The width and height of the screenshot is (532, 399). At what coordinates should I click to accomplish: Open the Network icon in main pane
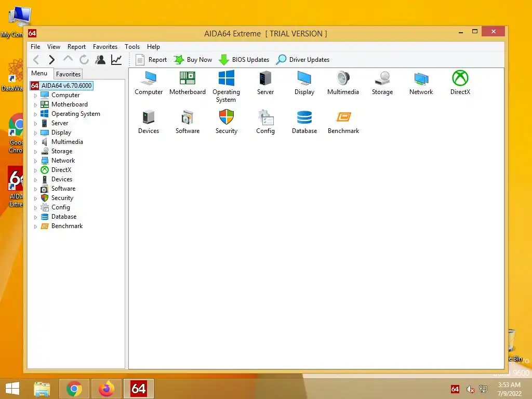[x=421, y=83]
